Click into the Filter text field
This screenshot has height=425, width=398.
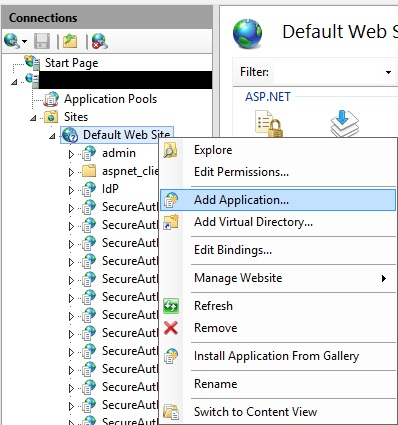pyautogui.click(x=327, y=72)
